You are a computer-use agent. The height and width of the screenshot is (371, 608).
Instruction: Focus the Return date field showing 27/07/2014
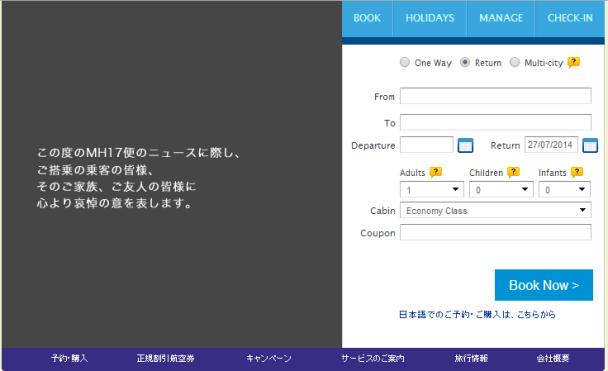click(x=551, y=145)
